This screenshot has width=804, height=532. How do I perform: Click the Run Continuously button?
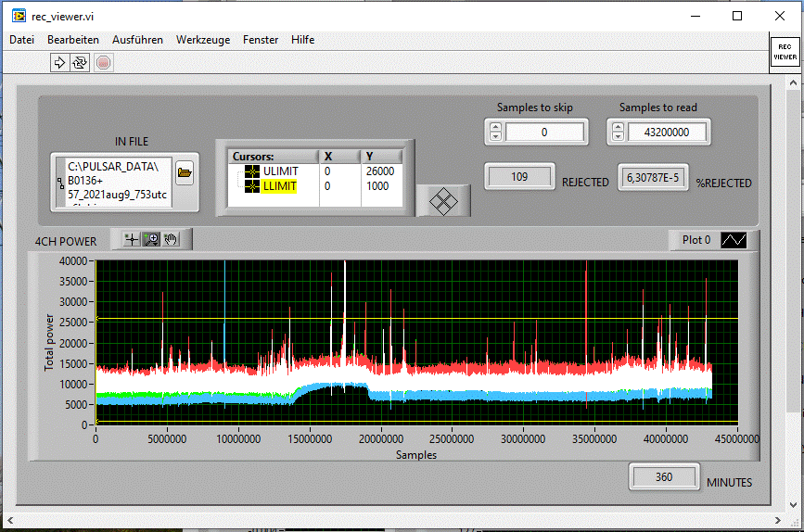(80, 62)
